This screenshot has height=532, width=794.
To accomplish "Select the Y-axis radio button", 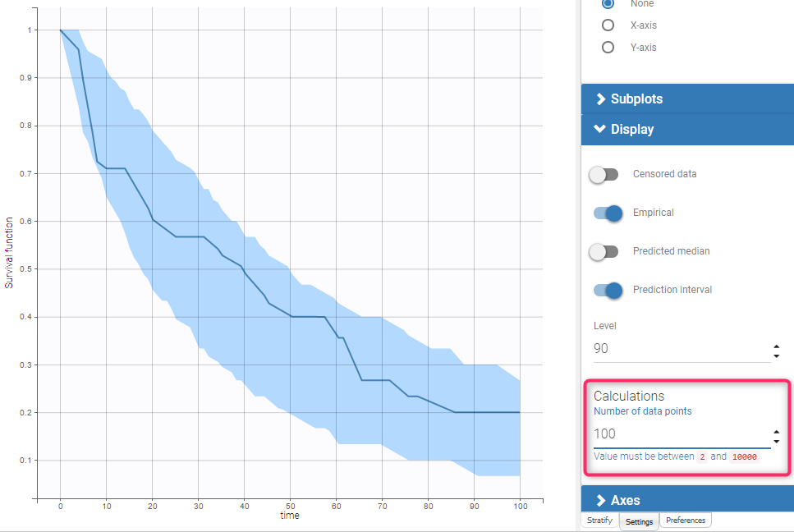I will [608, 47].
